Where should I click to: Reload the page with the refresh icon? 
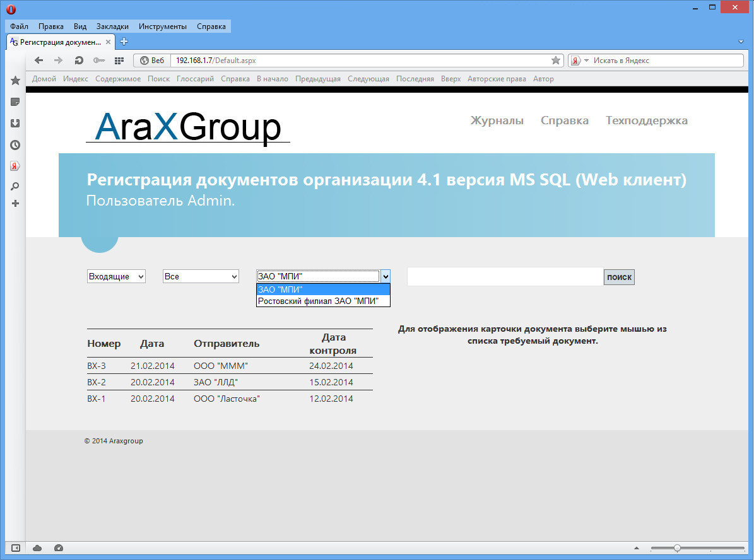click(x=79, y=60)
